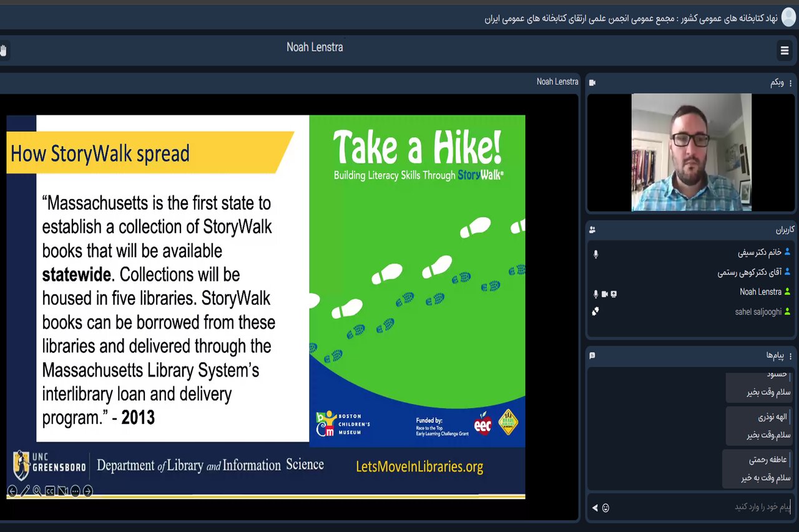Open webcam panel three-dot options

790,83
